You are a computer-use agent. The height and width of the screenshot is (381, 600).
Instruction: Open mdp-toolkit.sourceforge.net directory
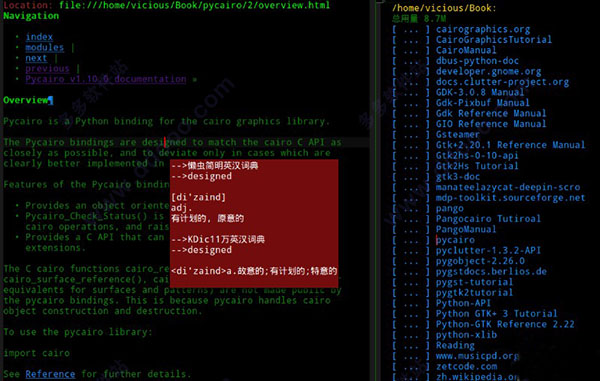510,198
